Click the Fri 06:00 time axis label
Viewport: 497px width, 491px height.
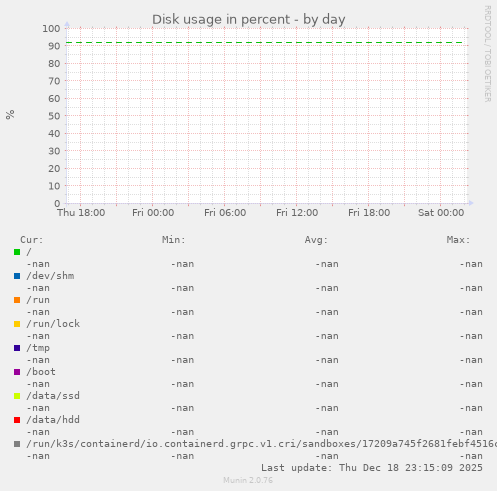(x=225, y=213)
